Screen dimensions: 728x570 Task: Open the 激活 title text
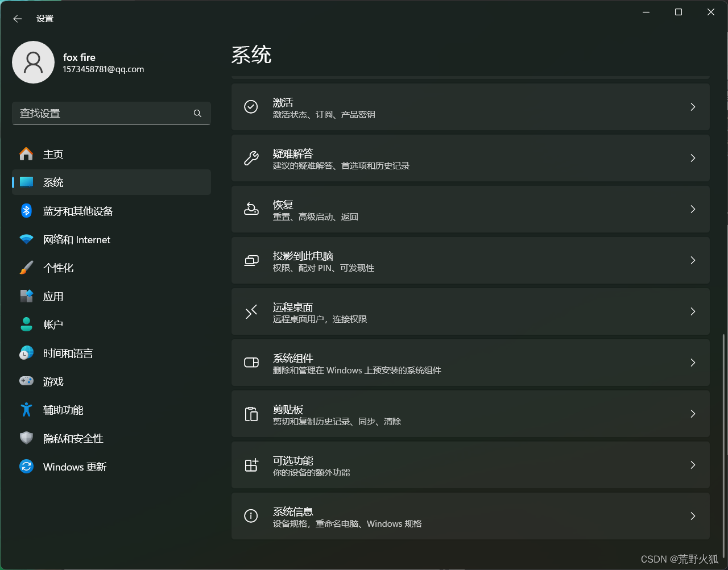pos(283,102)
